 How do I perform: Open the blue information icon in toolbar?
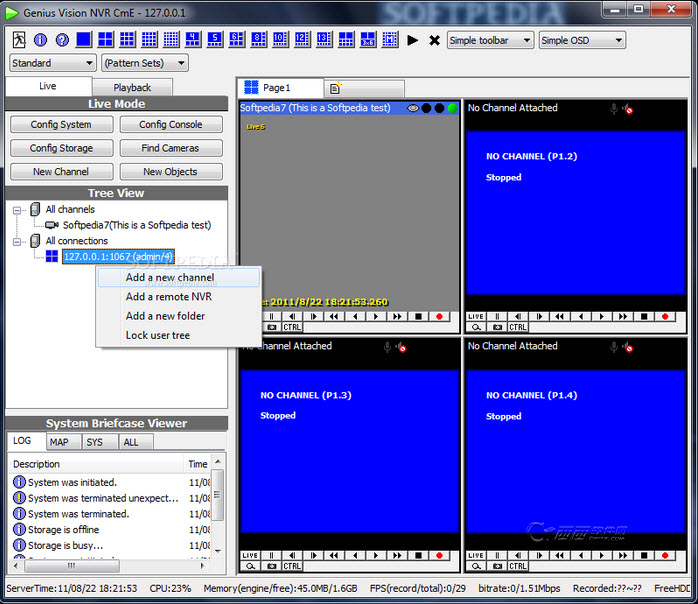coord(41,40)
